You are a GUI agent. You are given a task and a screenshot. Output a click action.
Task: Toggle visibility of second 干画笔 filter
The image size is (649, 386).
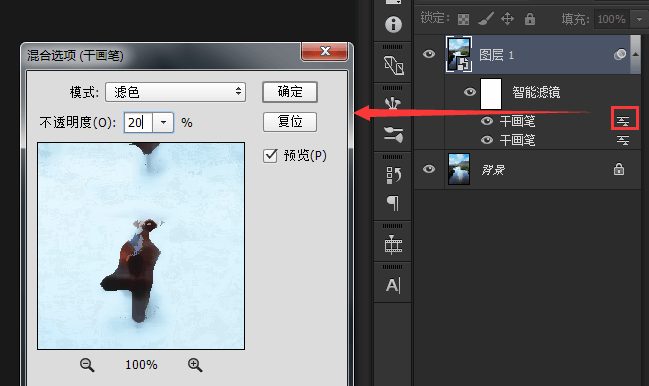pyautogui.click(x=487, y=140)
